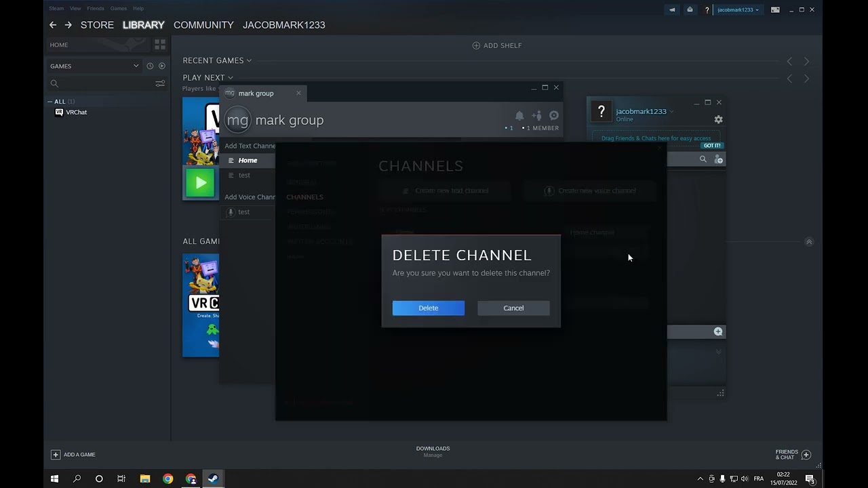Image resolution: width=868 pixels, height=488 pixels.
Task: Open the Friends menu in the menu bar
Action: [x=95, y=8]
